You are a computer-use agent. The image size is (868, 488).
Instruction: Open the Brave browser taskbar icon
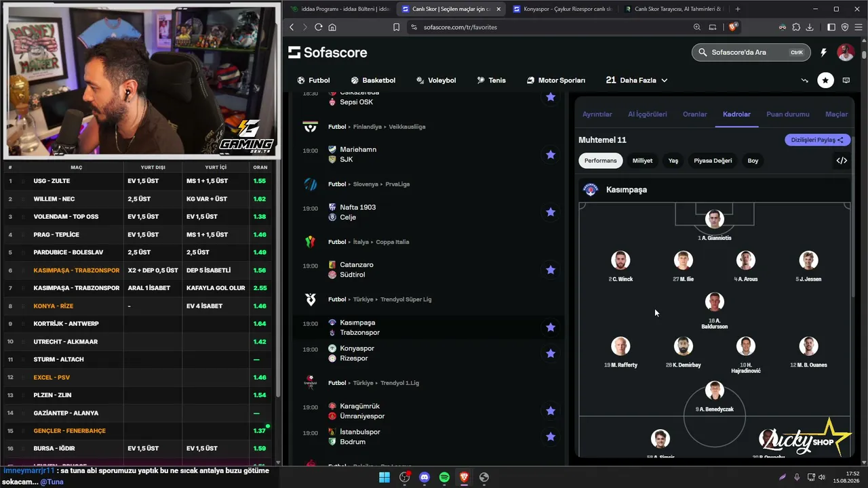464,477
